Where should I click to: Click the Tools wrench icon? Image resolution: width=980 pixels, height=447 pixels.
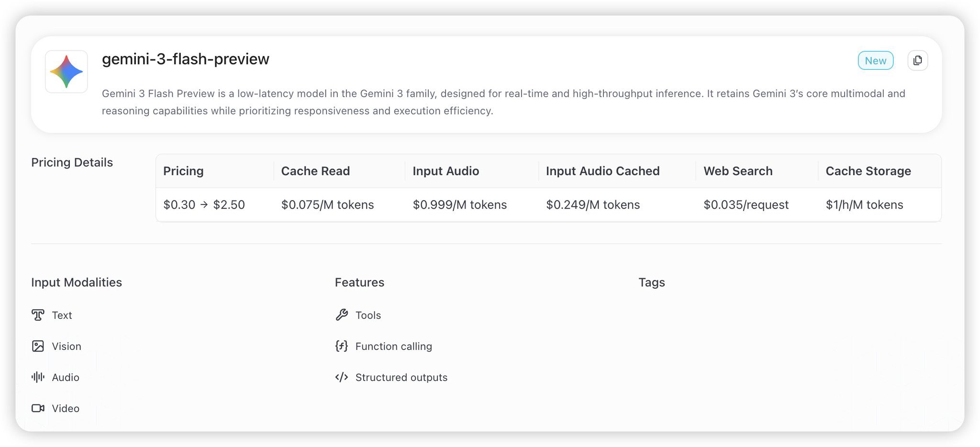click(x=342, y=315)
